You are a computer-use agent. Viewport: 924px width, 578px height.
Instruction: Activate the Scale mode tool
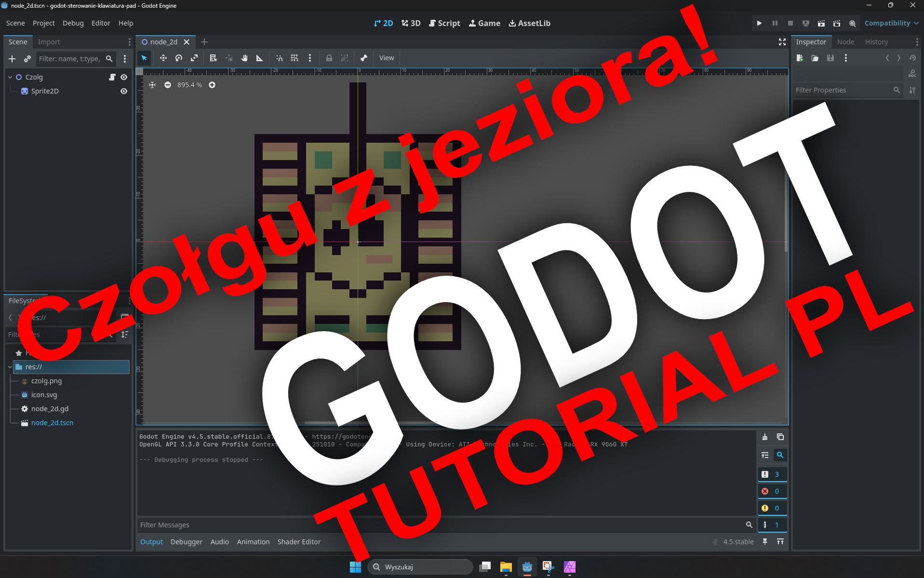coord(194,58)
